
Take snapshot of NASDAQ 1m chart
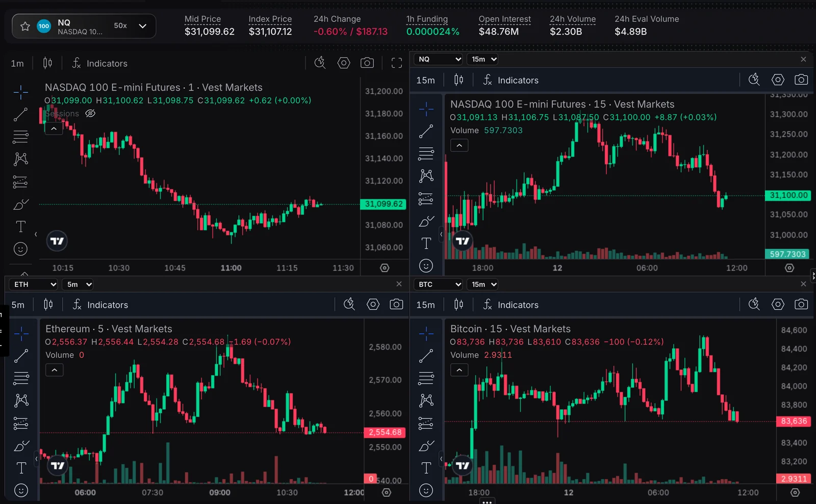367,63
